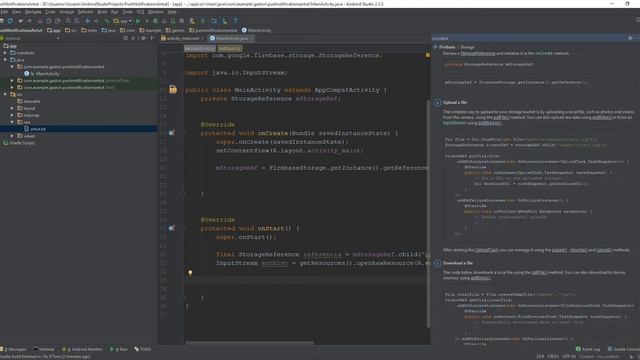The image size is (640, 360).
Task: Expand the values folder
Action: (x=12, y=136)
